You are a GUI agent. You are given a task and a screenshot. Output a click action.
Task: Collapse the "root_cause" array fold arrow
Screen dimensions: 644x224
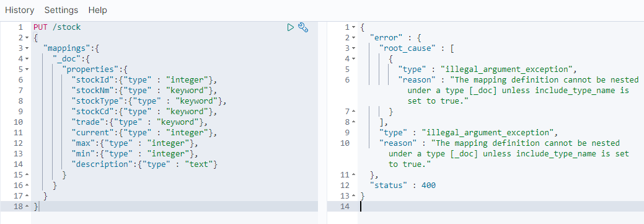(x=354, y=48)
